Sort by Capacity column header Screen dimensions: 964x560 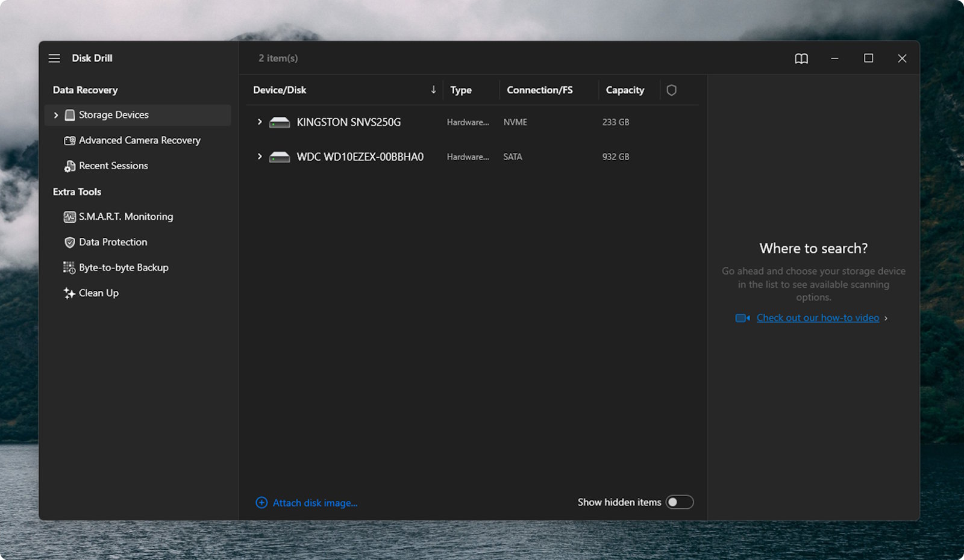point(625,90)
